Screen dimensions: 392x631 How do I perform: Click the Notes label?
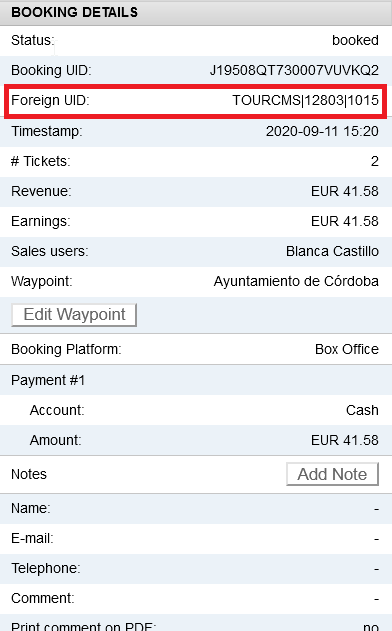click(x=29, y=474)
